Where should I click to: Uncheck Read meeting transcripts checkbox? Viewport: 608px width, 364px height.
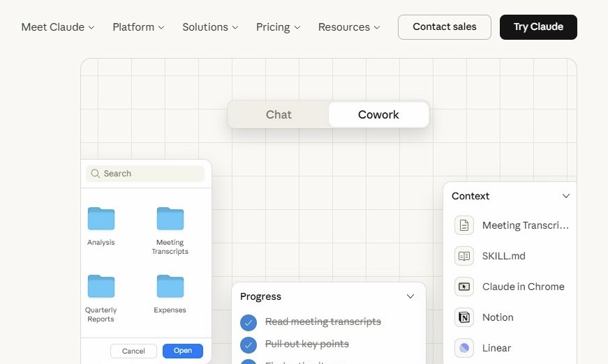pyautogui.click(x=249, y=322)
